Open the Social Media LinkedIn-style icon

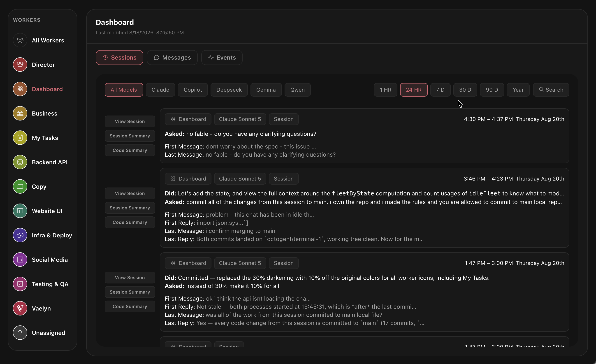[20, 260]
